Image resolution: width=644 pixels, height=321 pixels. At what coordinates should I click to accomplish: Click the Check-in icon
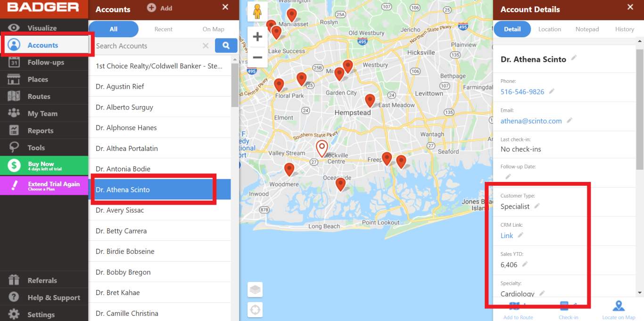pos(565,305)
